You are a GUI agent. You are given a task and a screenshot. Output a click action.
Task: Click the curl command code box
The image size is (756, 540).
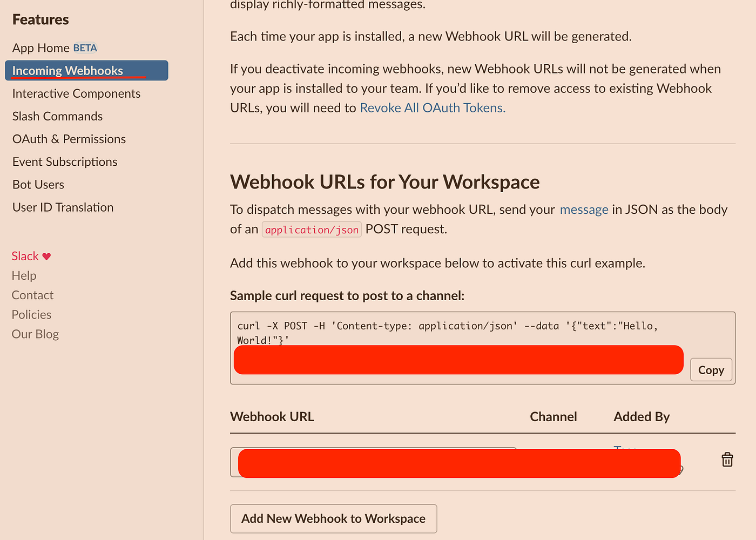[483, 348]
